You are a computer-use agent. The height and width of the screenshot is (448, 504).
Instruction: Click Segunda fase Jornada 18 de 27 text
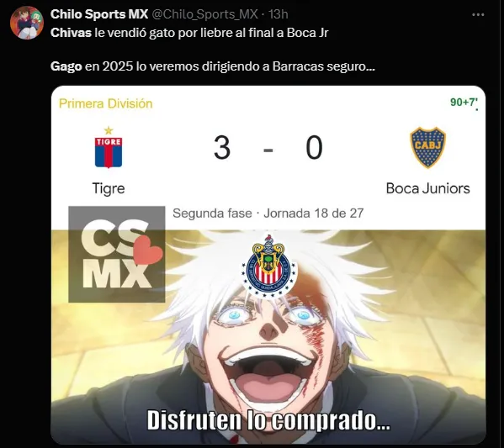pyautogui.click(x=268, y=213)
